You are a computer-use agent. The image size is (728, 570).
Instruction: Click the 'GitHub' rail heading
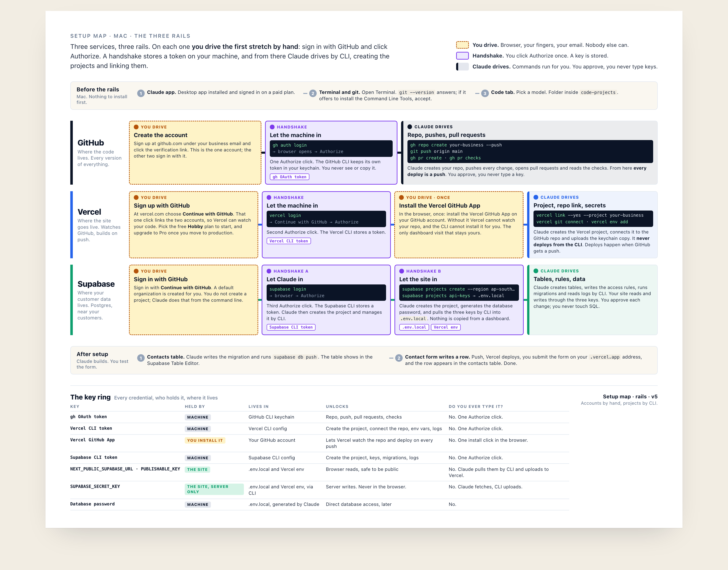point(91,143)
